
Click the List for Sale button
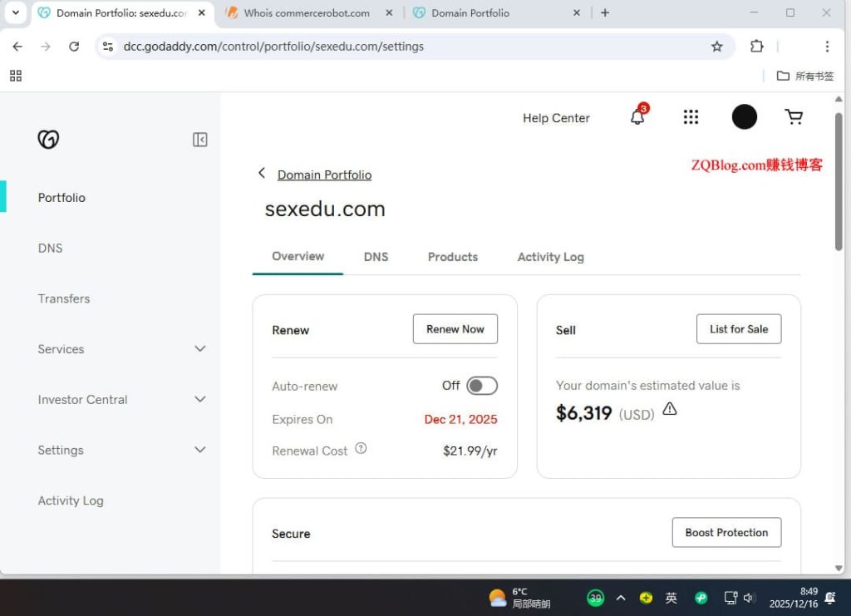point(739,329)
